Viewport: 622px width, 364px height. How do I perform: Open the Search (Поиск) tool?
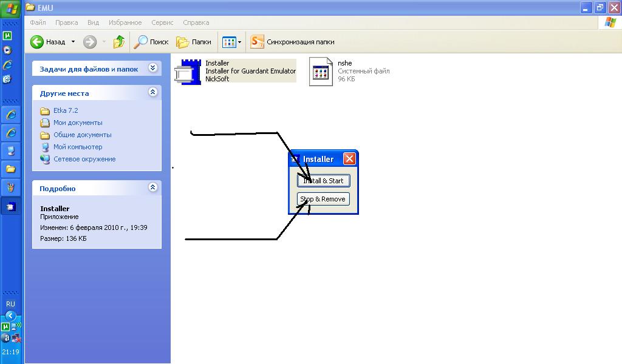[151, 42]
